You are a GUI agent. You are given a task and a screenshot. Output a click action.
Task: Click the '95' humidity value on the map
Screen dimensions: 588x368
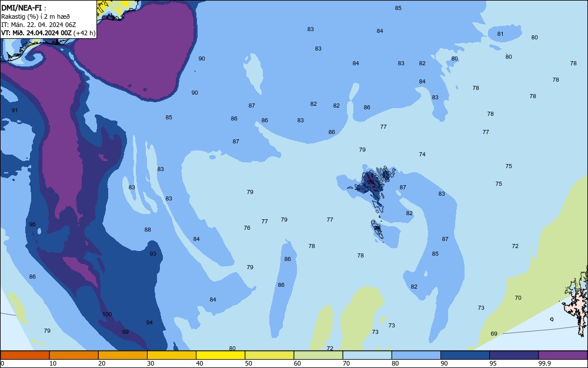click(x=32, y=225)
